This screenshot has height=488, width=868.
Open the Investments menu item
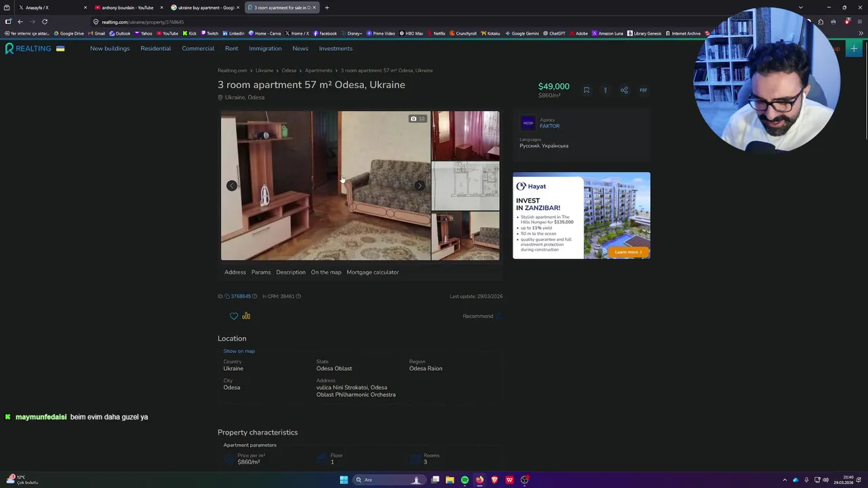pos(336,49)
